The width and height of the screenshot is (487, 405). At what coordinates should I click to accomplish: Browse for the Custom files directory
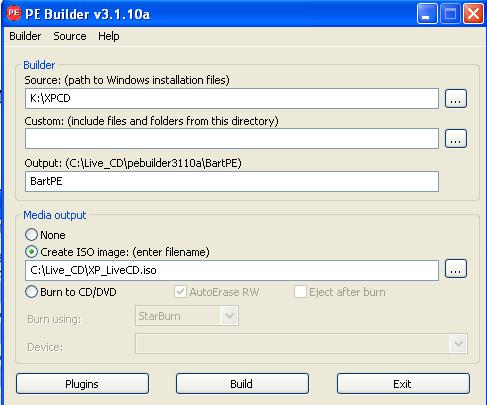click(x=456, y=138)
